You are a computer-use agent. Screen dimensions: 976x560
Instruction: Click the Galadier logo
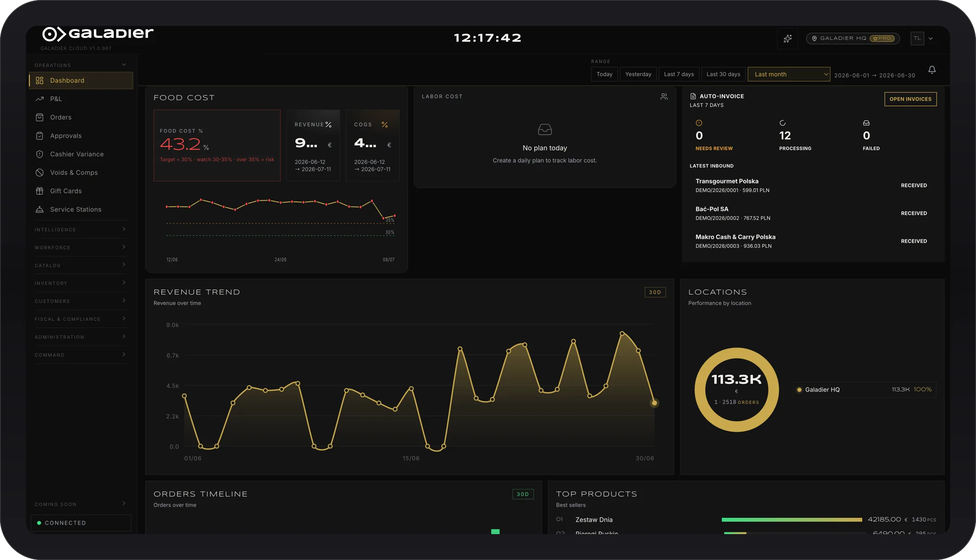[x=98, y=34]
